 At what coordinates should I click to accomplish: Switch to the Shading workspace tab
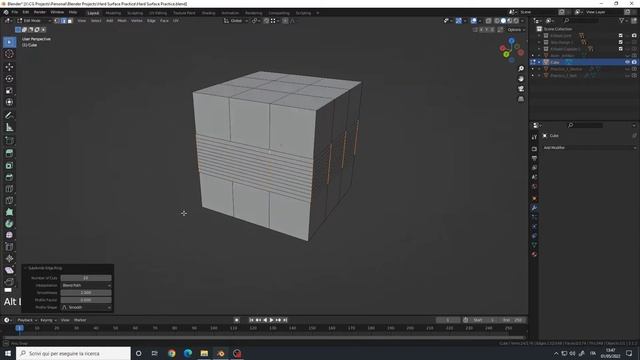click(208, 13)
